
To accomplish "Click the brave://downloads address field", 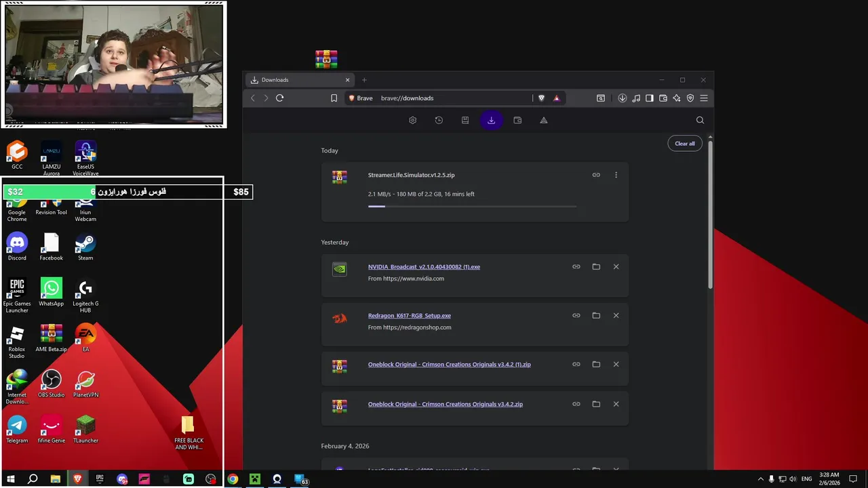I will point(454,98).
